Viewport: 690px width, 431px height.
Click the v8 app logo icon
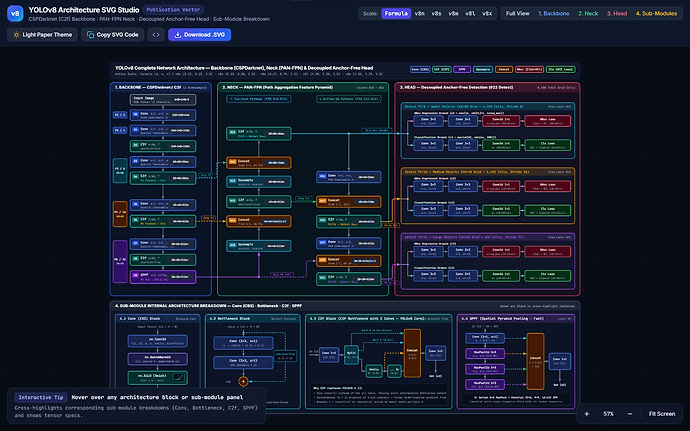pos(15,14)
